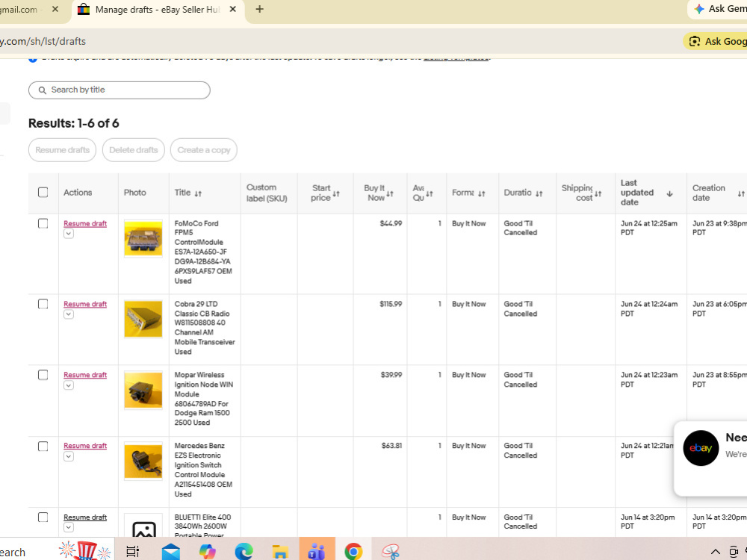Sort by Duration column arrows
Viewport: 747px width, 560px height.
(x=539, y=193)
